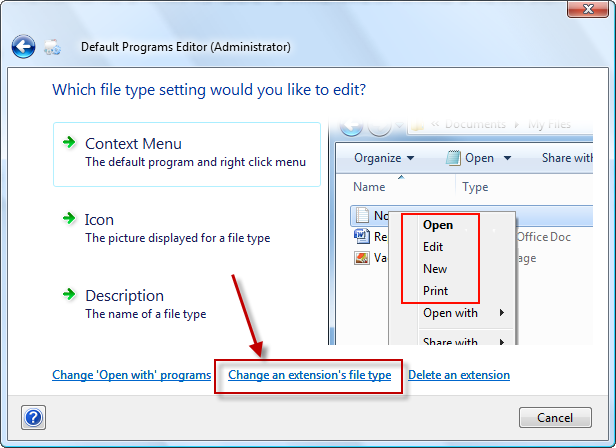
Task: Expand the Open toolbar dropdown arrow
Action: 507,158
